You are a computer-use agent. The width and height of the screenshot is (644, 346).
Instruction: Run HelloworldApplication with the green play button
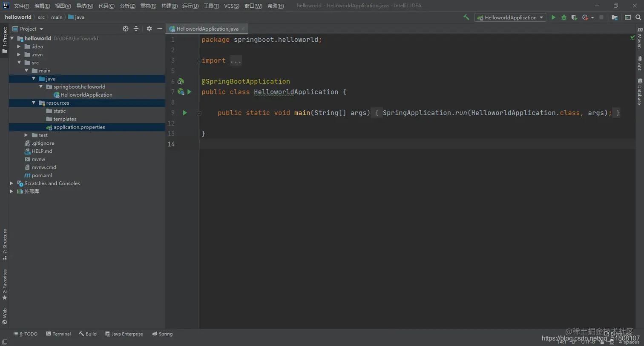tap(553, 17)
